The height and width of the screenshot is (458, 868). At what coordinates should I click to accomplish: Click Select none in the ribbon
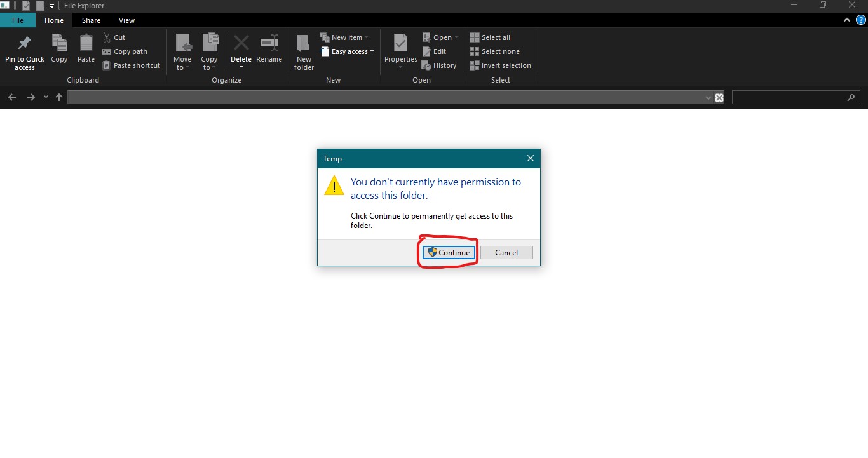(494, 51)
